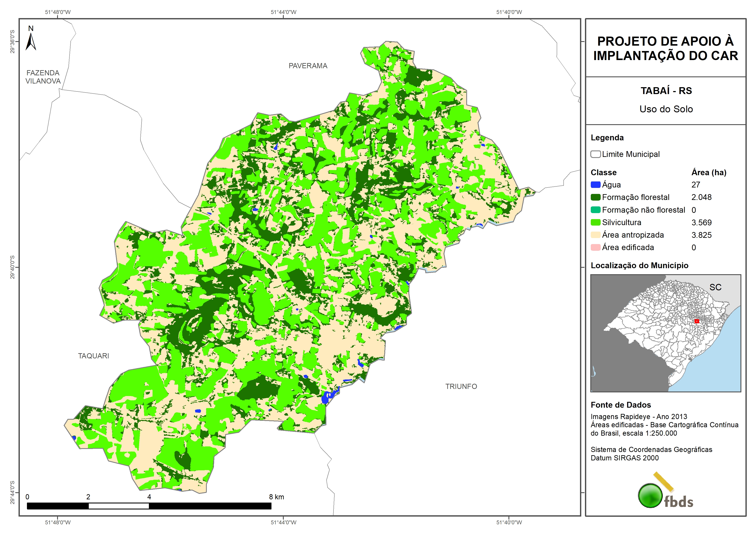The width and height of the screenshot is (756, 534).
Task: Click the TAQUARI municipality label
Action: [x=94, y=356]
